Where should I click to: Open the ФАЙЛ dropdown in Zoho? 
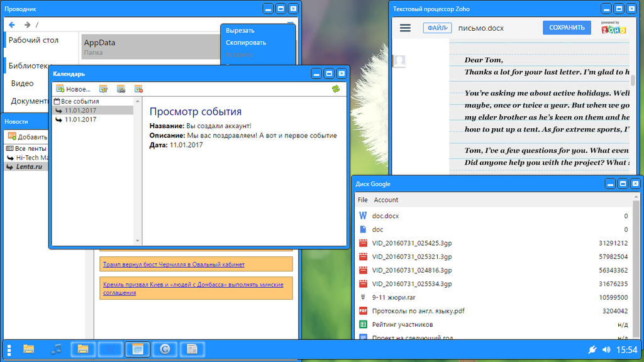pyautogui.click(x=437, y=28)
